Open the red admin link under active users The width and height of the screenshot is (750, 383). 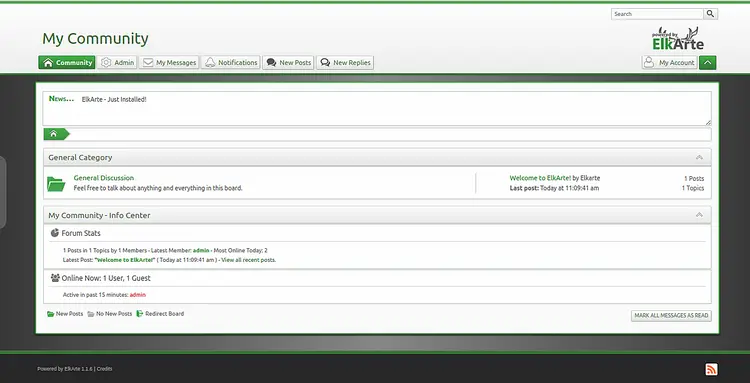[x=138, y=295]
